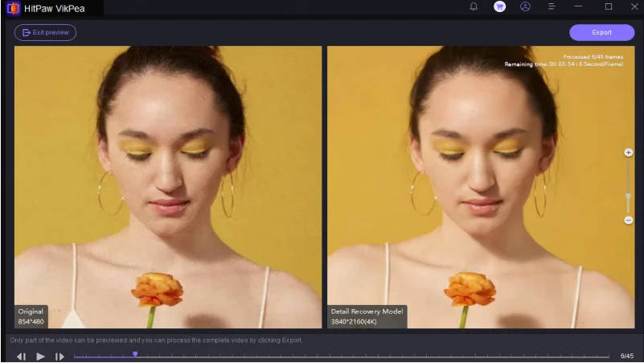Open the shopping cart store
Viewport: 644px width, 363px height.
pos(499,6)
